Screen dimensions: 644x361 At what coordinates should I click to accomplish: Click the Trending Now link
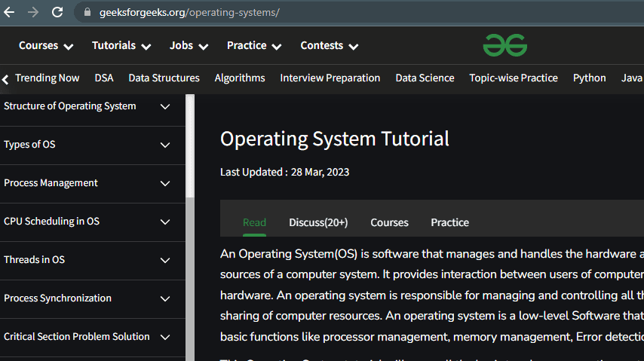(x=48, y=78)
